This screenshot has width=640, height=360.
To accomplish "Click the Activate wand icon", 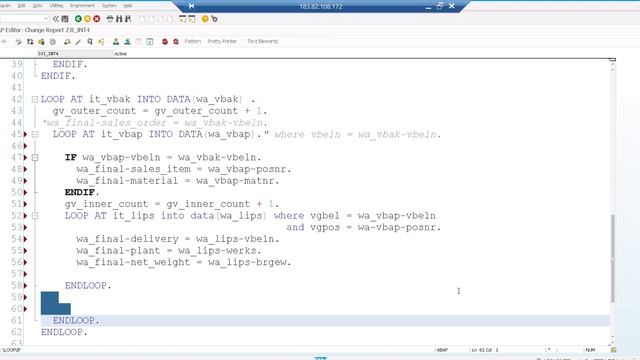I will point(78,42).
